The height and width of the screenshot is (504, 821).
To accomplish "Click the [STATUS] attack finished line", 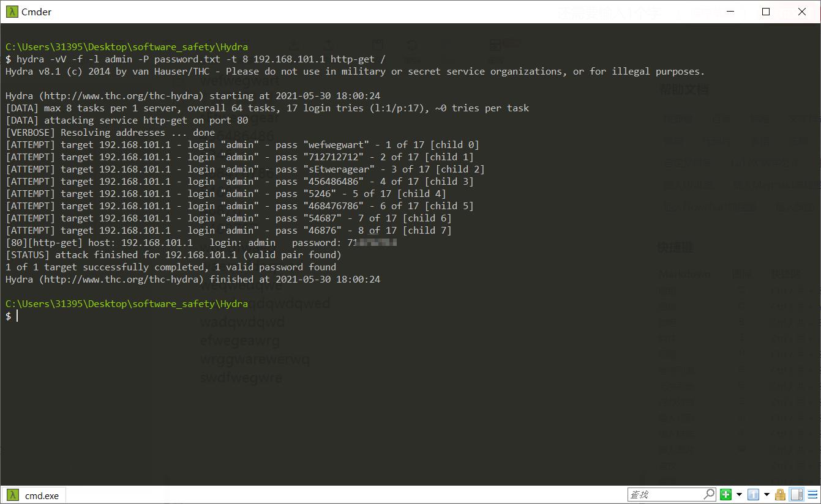I will [x=173, y=255].
